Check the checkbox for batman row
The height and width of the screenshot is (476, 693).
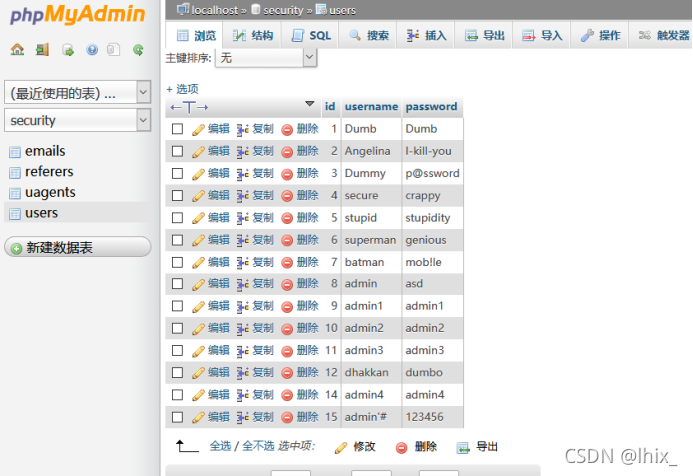177,262
